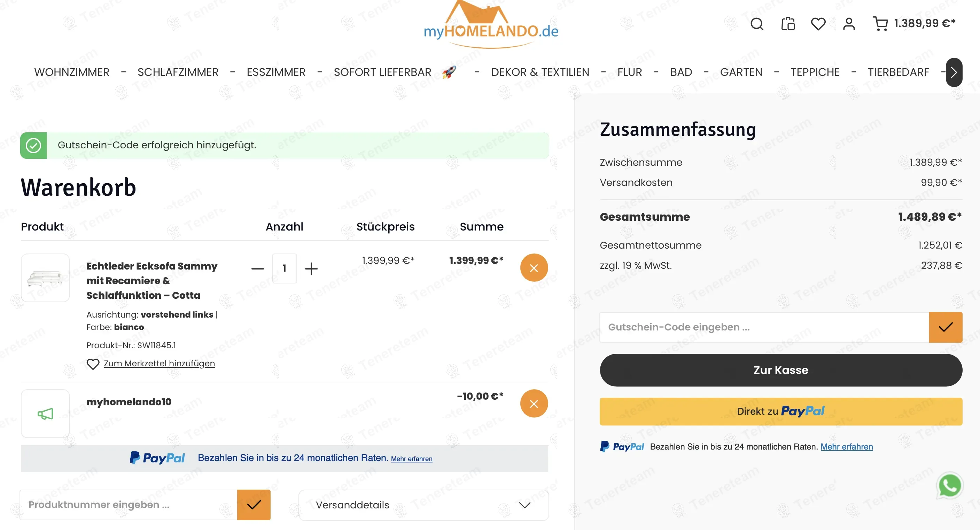Open the WOHNZIMMER menu
980x530 pixels.
point(72,72)
